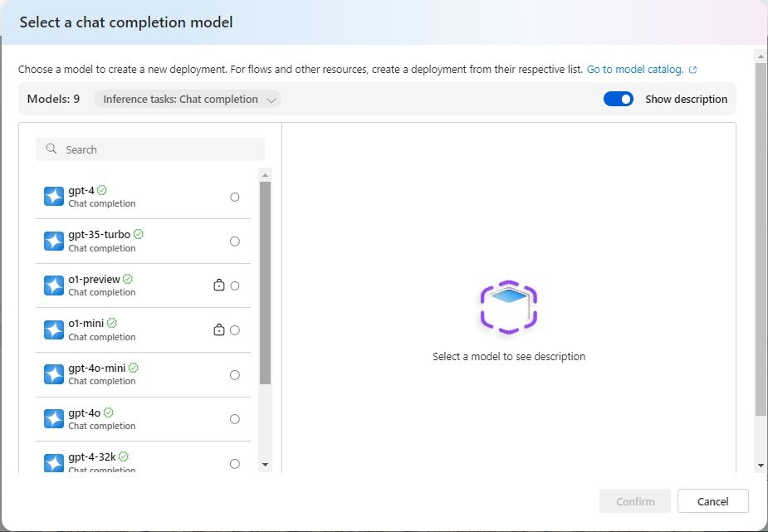Click the verified badge next to gpt-4o
The height and width of the screenshot is (532, 768).
[109, 412]
